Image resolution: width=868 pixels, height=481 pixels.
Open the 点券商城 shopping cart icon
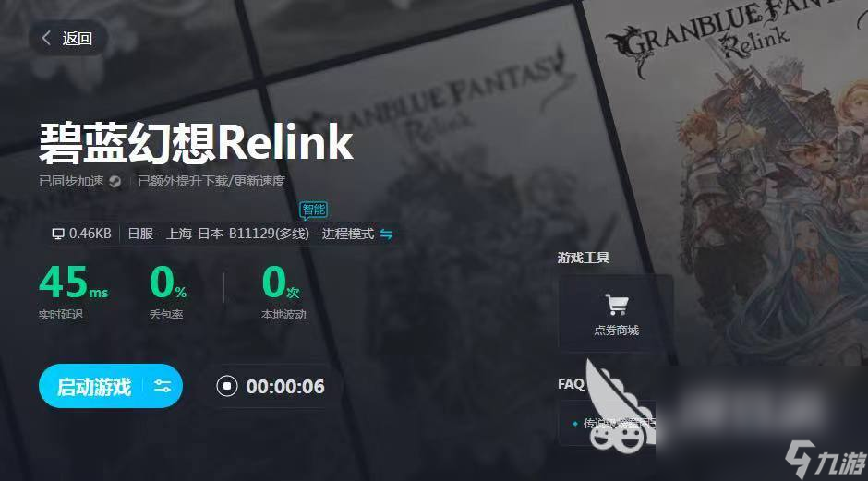tap(616, 305)
